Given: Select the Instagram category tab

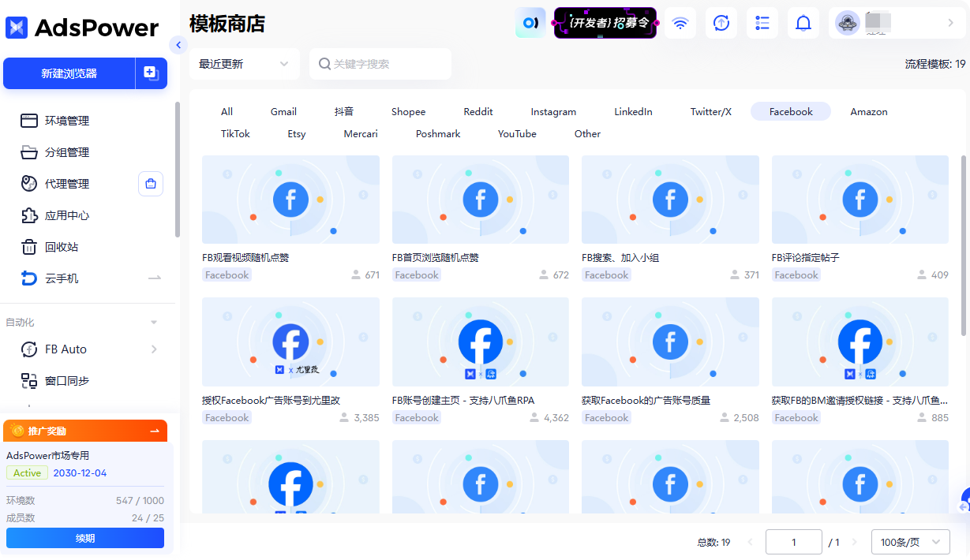Looking at the screenshot, I should point(553,111).
